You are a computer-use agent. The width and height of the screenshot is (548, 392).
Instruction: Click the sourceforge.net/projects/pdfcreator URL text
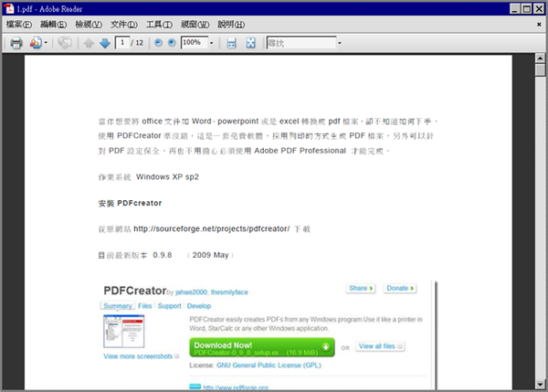212,228
